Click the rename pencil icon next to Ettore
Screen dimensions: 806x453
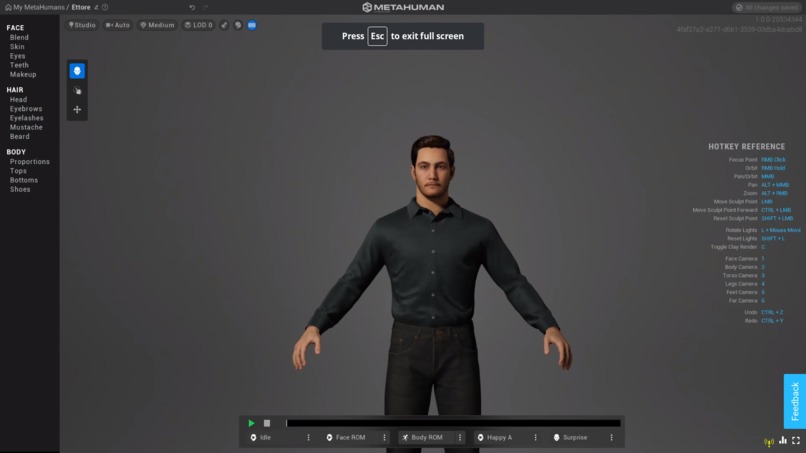click(x=96, y=7)
